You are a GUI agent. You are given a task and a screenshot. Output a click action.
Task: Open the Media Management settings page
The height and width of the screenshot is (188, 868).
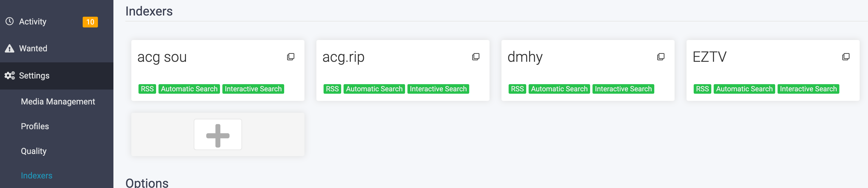(x=58, y=101)
